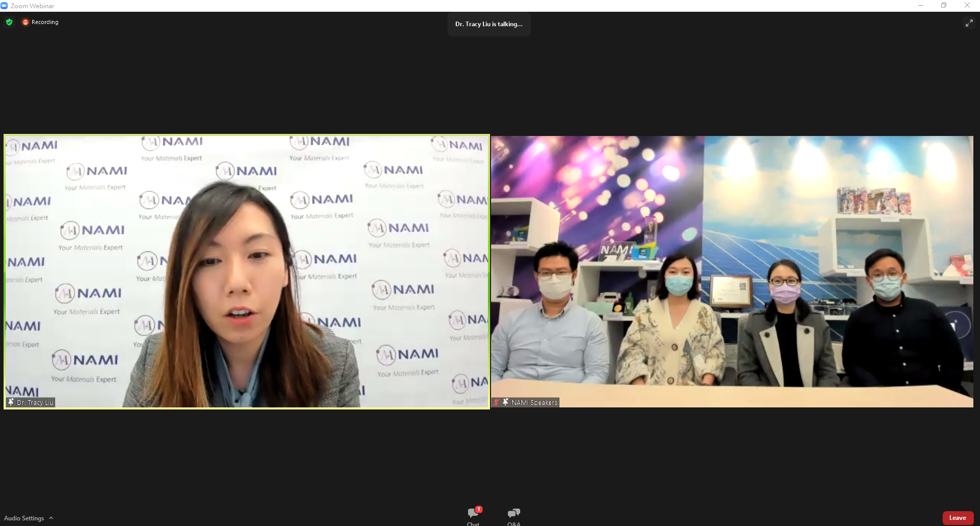Click the chat unread badge
980x526 pixels.
pyautogui.click(x=479, y=509)
